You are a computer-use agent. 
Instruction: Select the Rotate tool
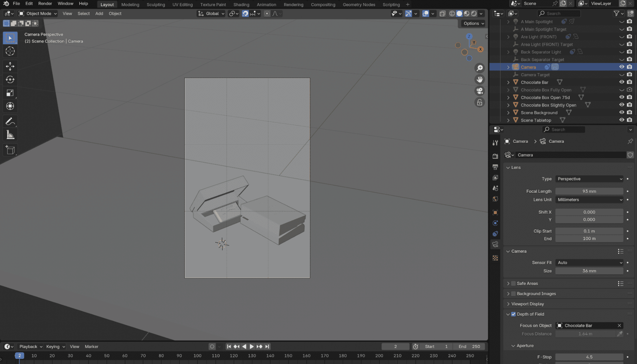click(x=10, y=79)
